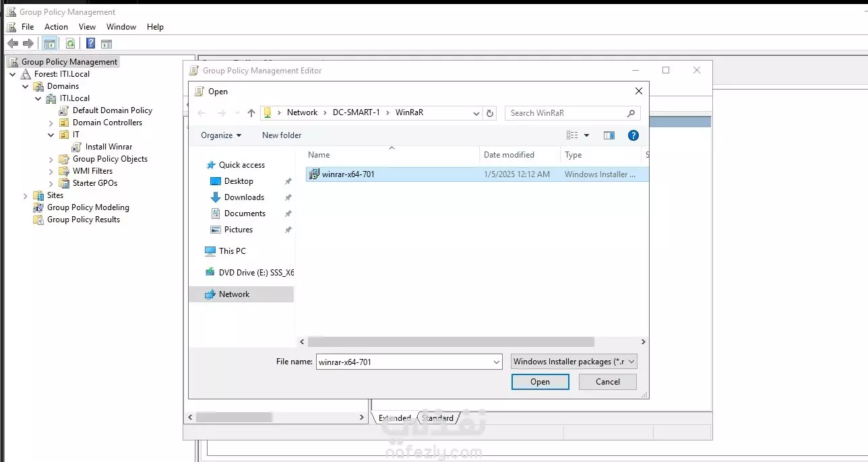
Task: Go back in the Open dialog
Action: [x=201, y=113]
